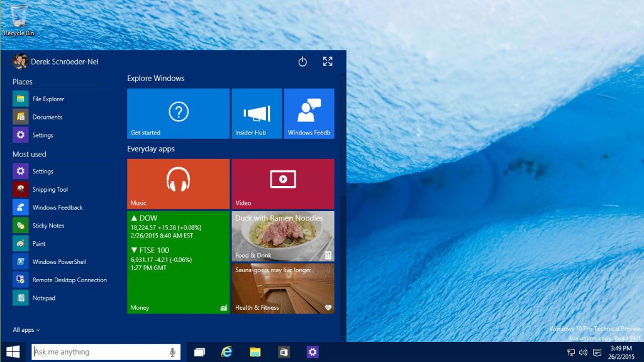
Task: Open Food & Drink Duck with Ramen tile
Action: tap(283, 236)
